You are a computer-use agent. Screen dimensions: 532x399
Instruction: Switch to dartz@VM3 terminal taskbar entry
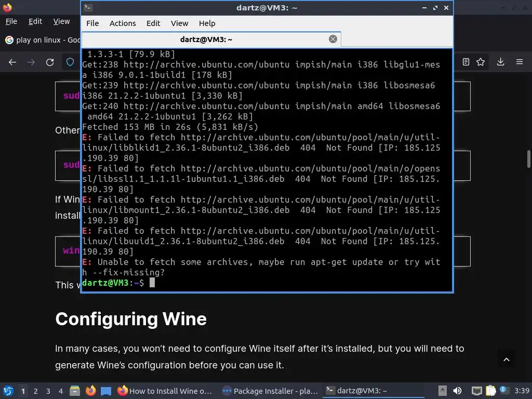[x=373, y=391]
